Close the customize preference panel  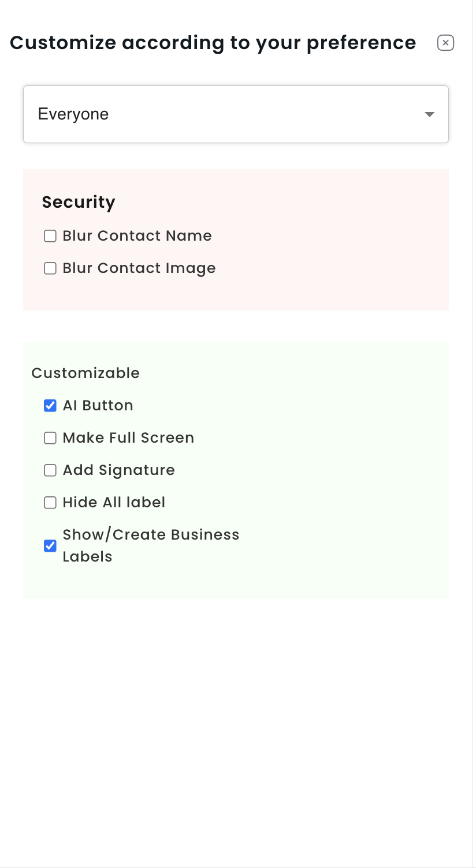445,43
